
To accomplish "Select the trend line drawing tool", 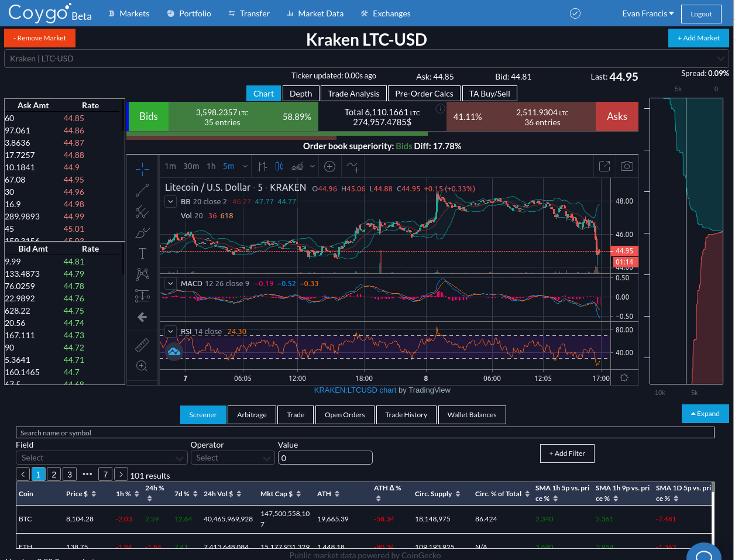I will click(x=142, y=190).
